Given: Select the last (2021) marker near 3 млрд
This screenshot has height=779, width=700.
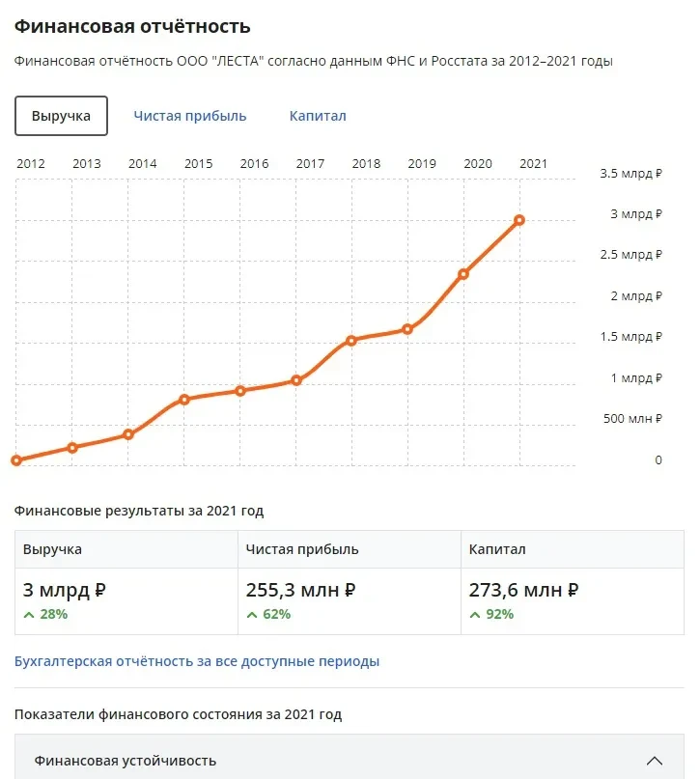Looking at the screenshot, I should 519,220.
